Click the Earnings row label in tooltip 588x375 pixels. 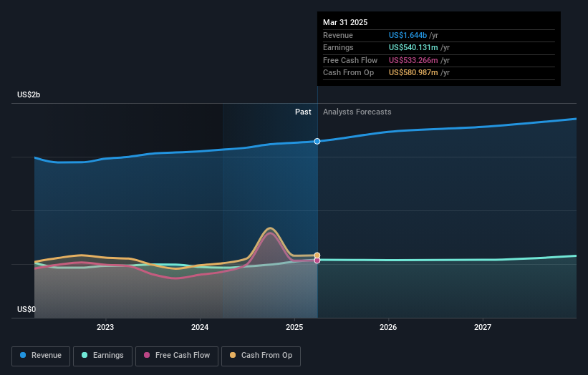coord(338,47)
